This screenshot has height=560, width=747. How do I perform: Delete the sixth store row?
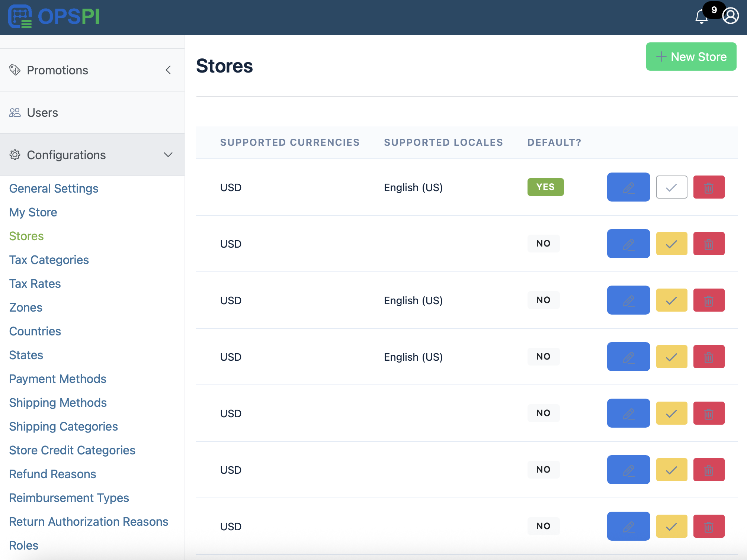point(709,470)
